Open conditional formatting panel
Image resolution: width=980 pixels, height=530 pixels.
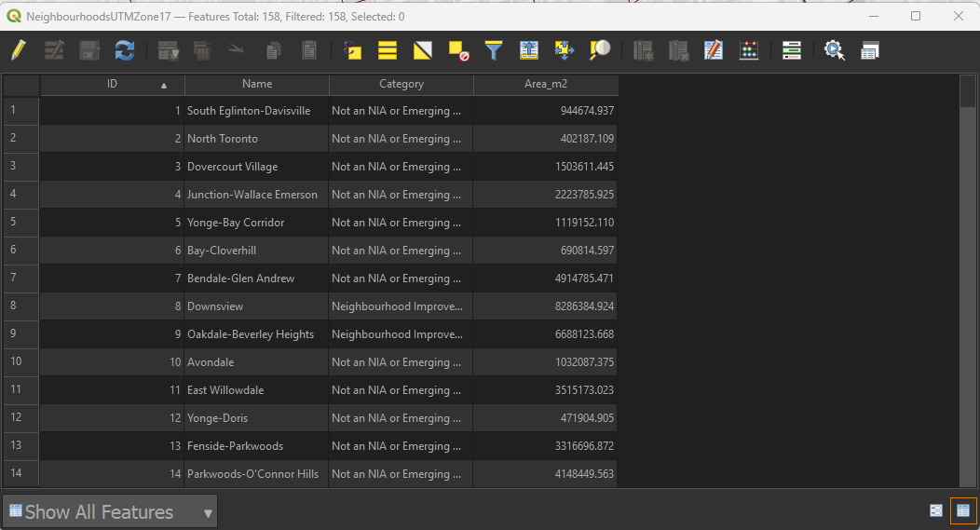(x=791, y=50)
